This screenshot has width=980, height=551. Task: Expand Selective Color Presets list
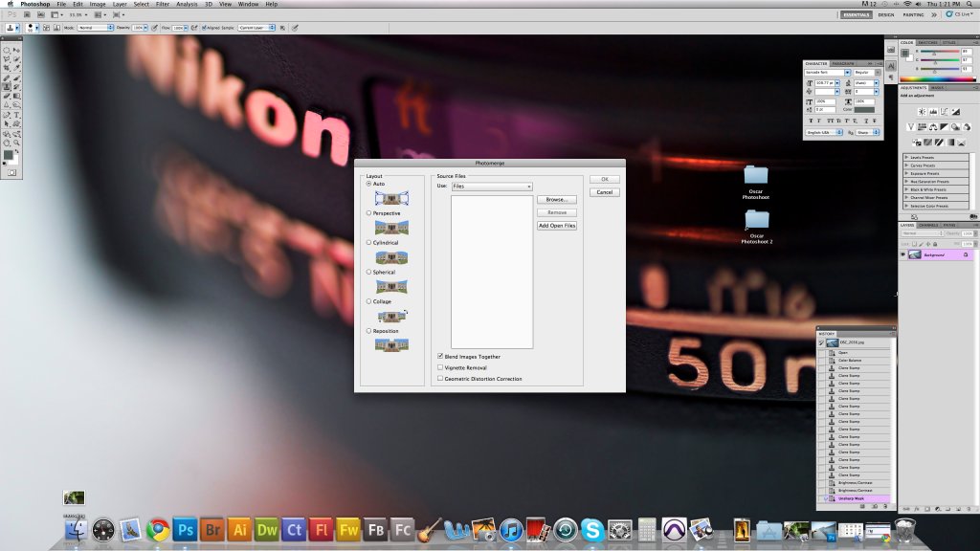point(906,206)
